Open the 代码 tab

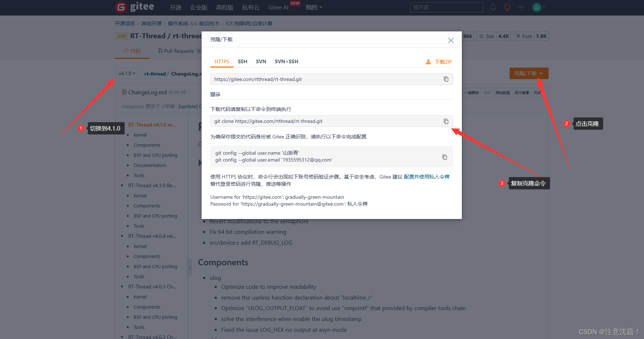[x=132, y=51]
